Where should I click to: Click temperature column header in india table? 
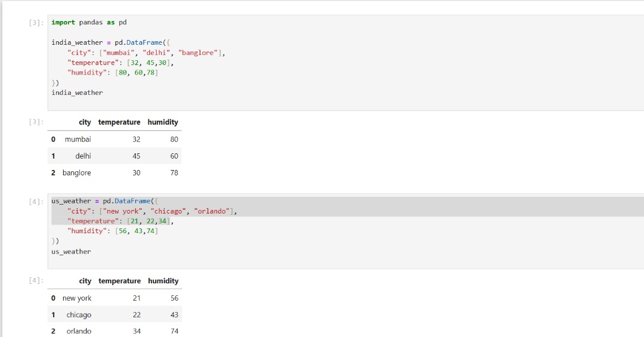tap(119, 122)
